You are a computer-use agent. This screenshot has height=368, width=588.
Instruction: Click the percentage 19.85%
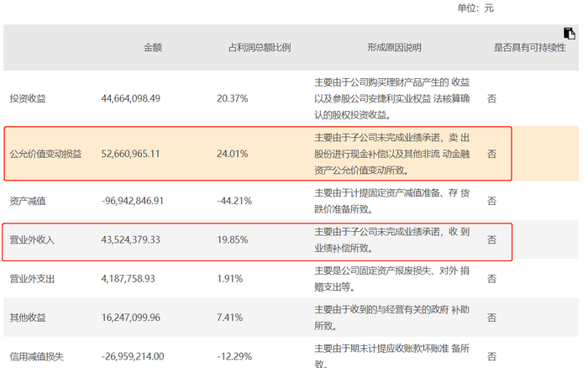[x=233, y=240]
